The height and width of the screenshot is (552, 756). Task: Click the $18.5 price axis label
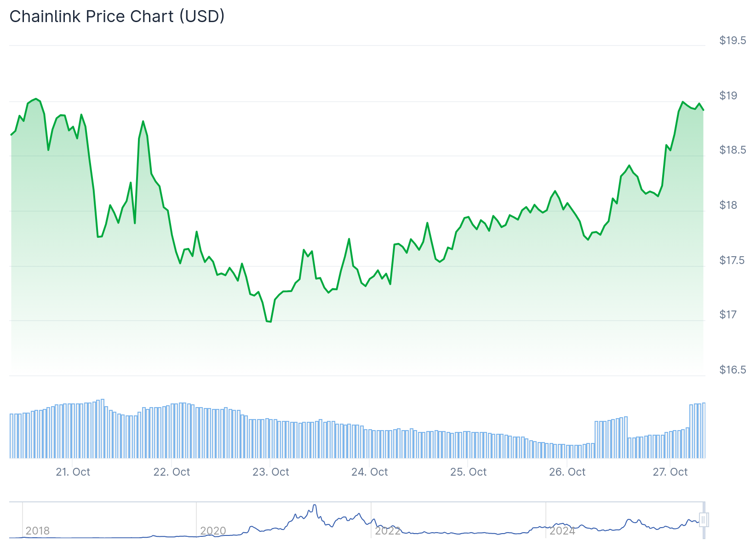click(733, 150)
